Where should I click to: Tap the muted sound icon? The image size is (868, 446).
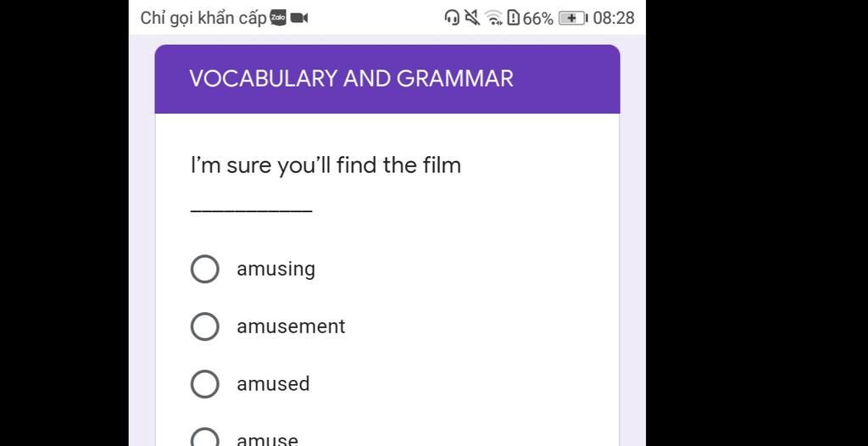pyautogui.click(x=472, y=18)
